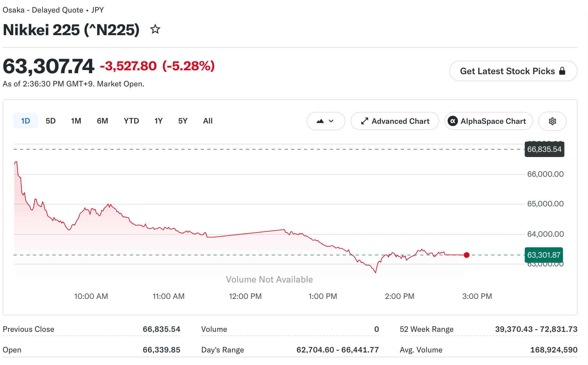Open the Advanced Chart
588x365 pixels.
[x=395, y=121]
